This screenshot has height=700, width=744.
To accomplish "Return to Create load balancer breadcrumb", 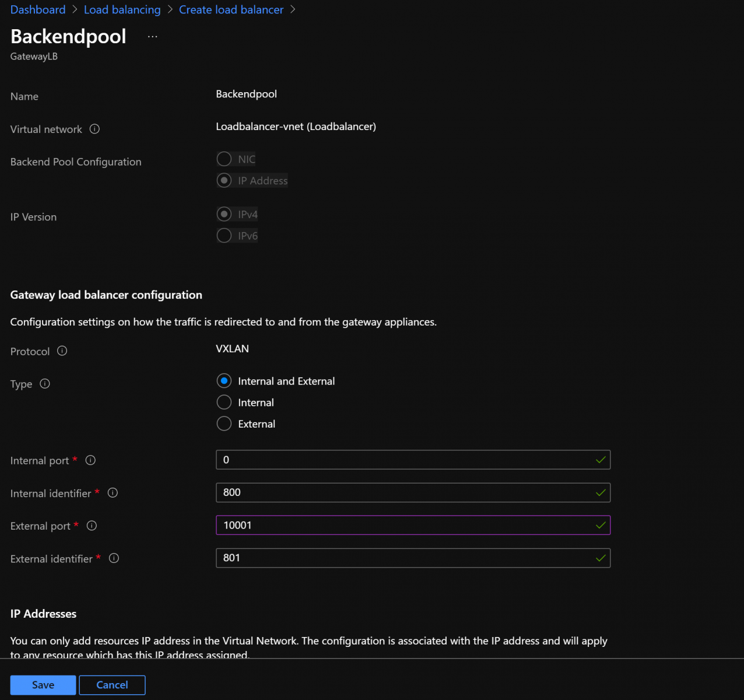I will (231, 10).
